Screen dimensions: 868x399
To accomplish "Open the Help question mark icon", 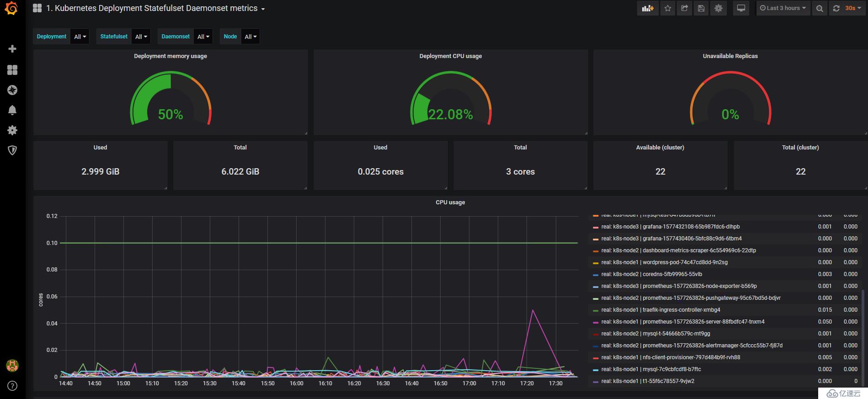I will [12, 386].
